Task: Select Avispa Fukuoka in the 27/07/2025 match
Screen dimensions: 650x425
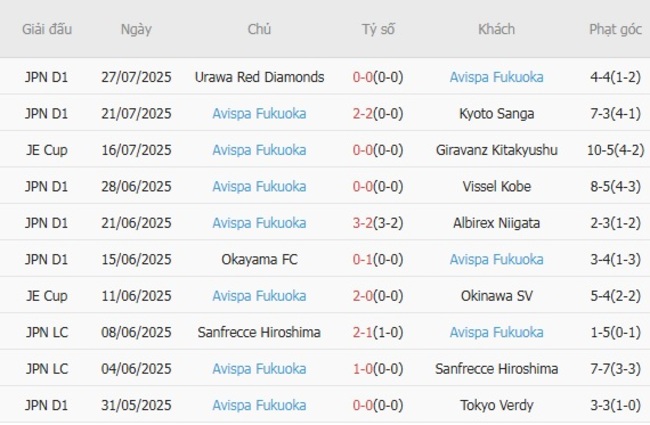Action: pyautogui.click(x=496, y=77)
